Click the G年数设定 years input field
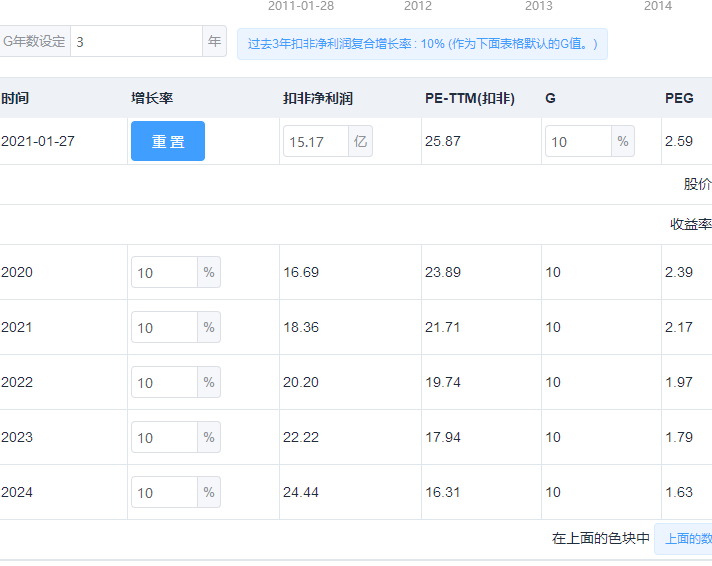The width and height of the screenshot is (712, 566). pos(136,42)
